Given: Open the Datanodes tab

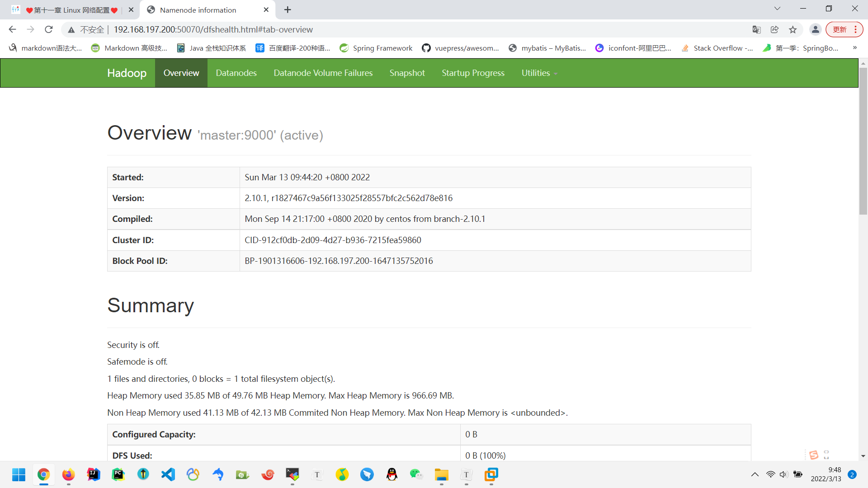Looking at the screenshot, I should point(236,73).
